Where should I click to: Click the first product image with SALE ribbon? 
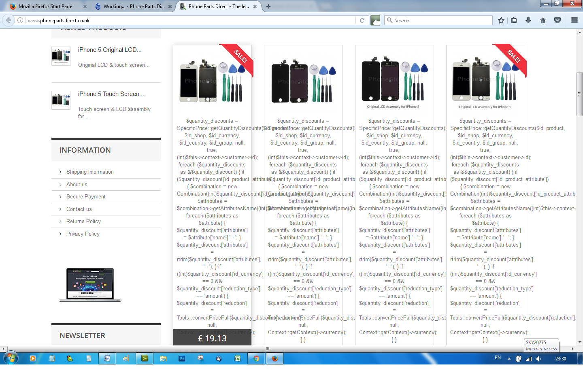(212, 81)
